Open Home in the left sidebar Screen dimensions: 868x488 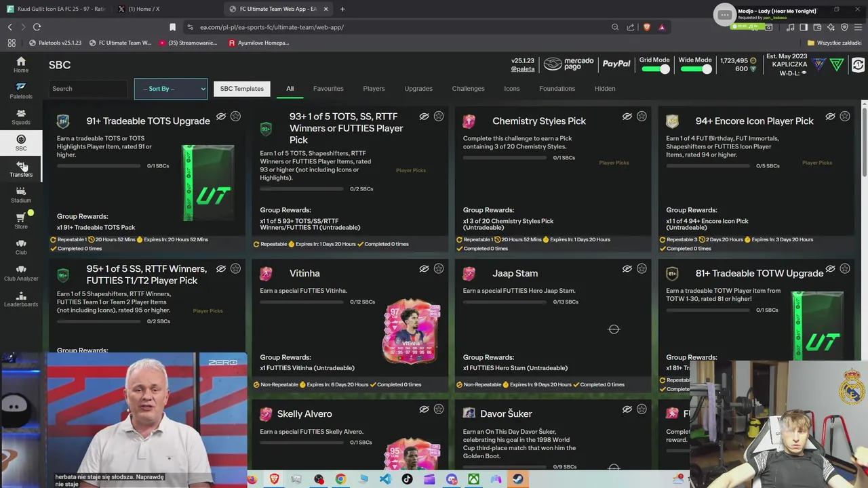(x=21, y=64)
